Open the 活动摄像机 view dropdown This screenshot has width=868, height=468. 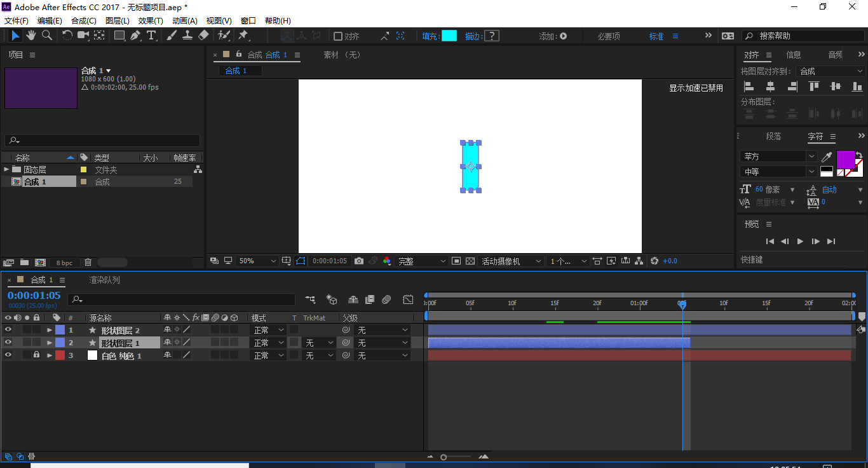(x=512, y=261)
